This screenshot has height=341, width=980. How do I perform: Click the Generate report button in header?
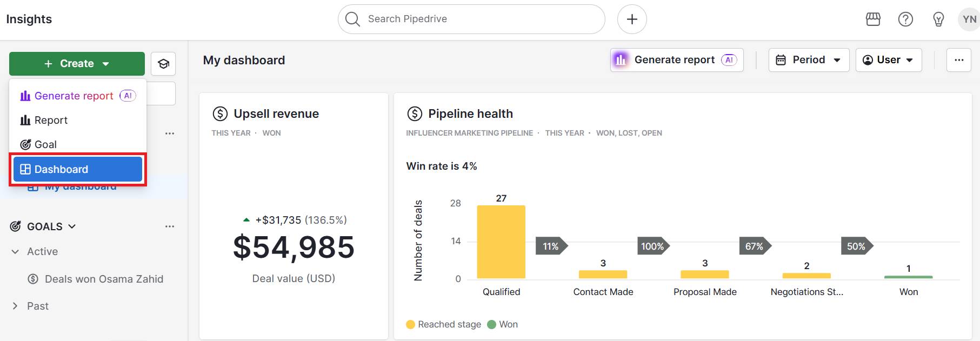coord(677,60)
